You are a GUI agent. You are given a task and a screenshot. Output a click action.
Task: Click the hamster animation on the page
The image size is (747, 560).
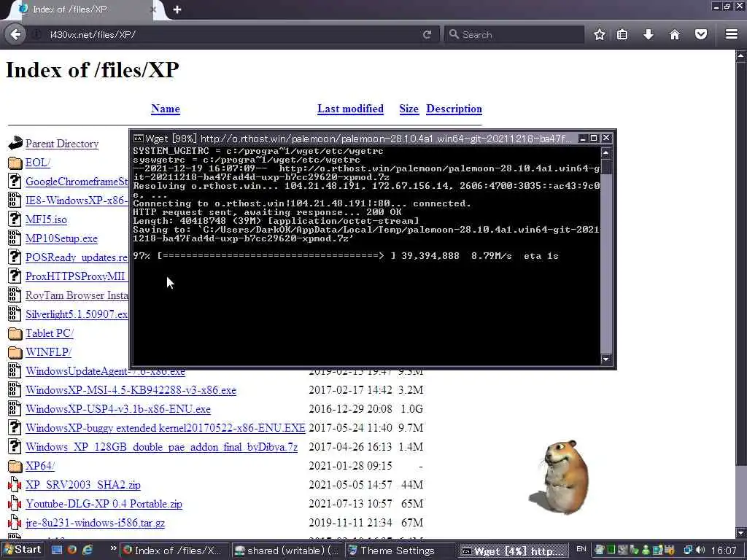point(561,477)
